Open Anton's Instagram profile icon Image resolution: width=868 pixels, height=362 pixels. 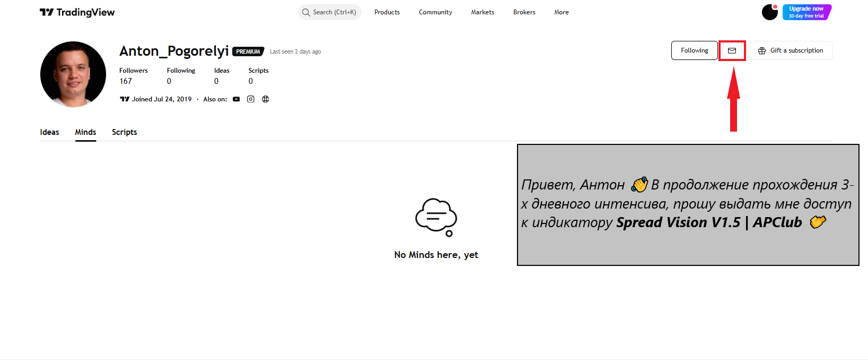251,99
